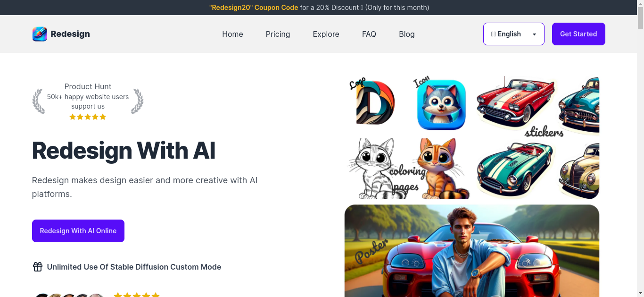The image size is (644, 297).
Task: Open the Pricing page
Action: point(278,34)
